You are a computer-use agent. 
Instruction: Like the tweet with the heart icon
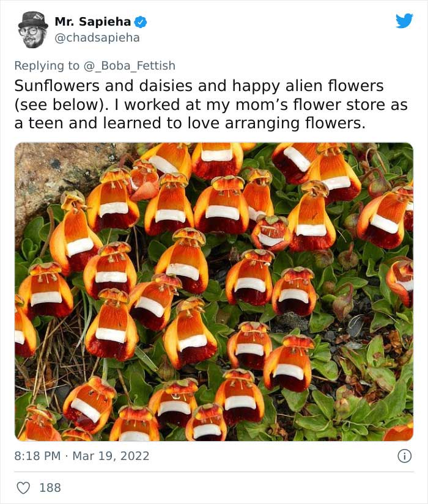(x=23, y=488)
